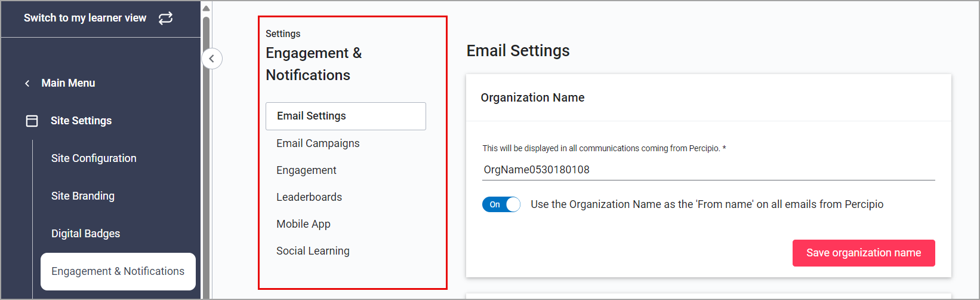
Task: Click the Site Settings window icon
Action: [x=32, y=121]
